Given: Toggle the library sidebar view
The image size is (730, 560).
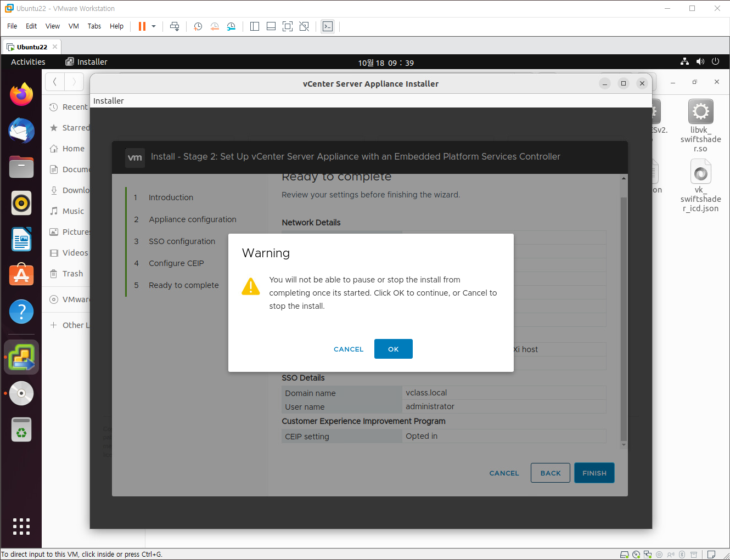Looking at the screenshot, I should pyautogui.click(x=255, y=26).
